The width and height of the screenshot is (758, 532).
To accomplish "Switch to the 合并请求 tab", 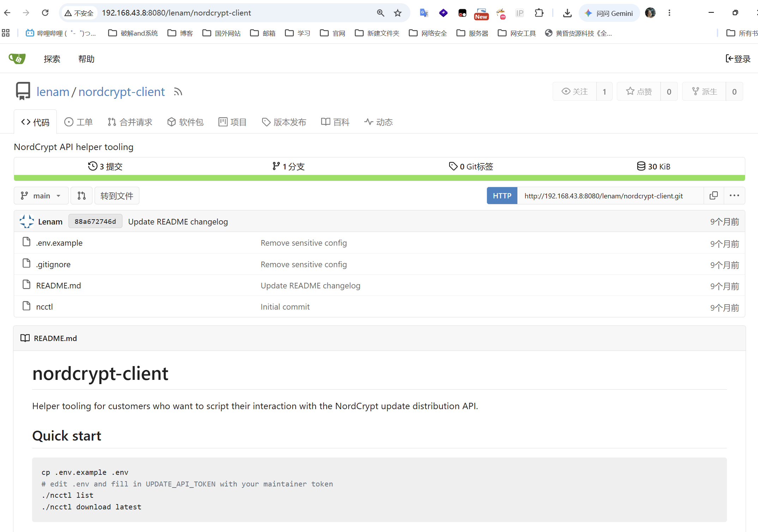I will 130,122.
